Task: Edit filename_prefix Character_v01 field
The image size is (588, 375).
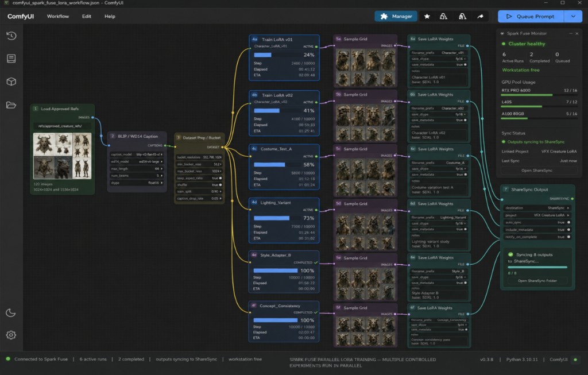Action: click(x=438, y=53)
